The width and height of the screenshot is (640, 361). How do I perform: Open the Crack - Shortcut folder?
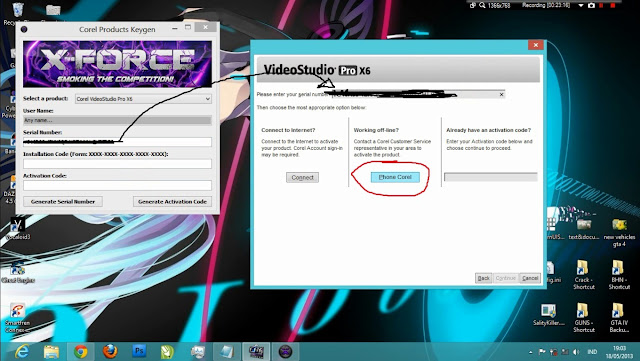coord(583,274)
